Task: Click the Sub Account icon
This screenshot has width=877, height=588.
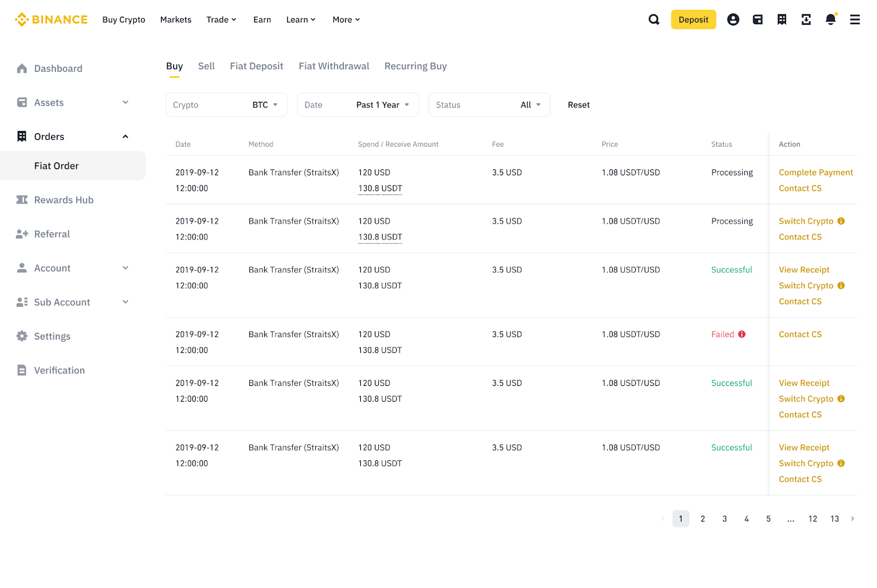Action: point(22,302)
